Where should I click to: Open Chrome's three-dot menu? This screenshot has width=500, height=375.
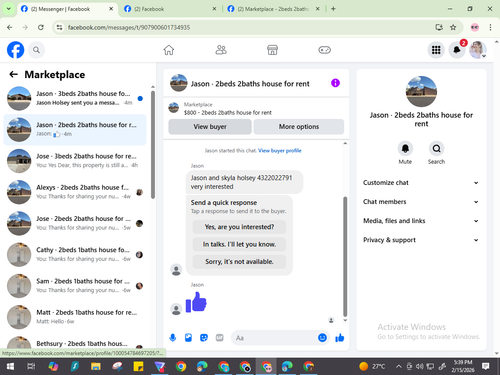[490, 27]
